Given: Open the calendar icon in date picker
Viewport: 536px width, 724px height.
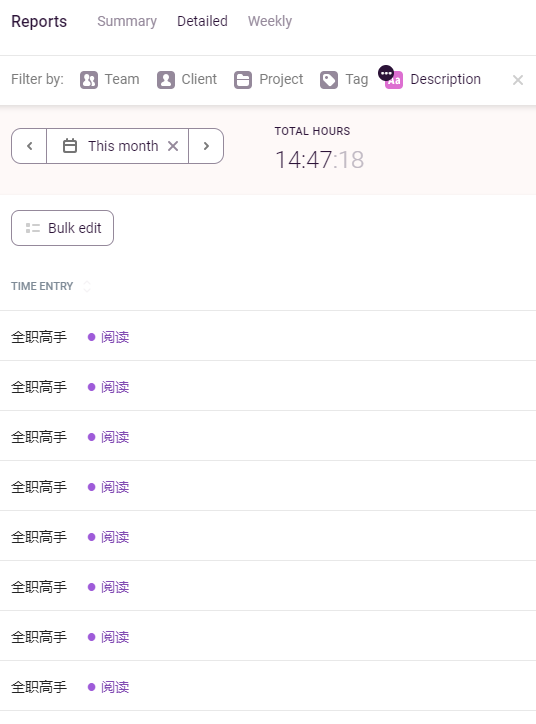Looking at the screenshot, I should tap(70, 146).
